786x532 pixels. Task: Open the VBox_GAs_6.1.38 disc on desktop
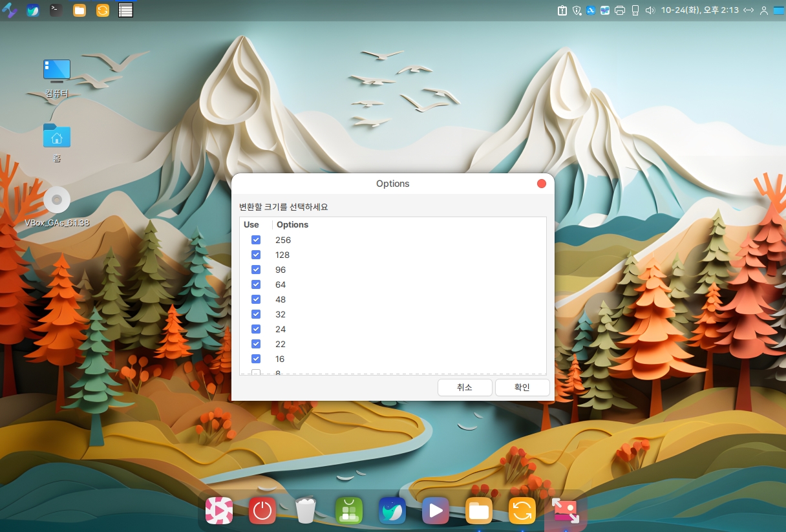coord(57,200)
